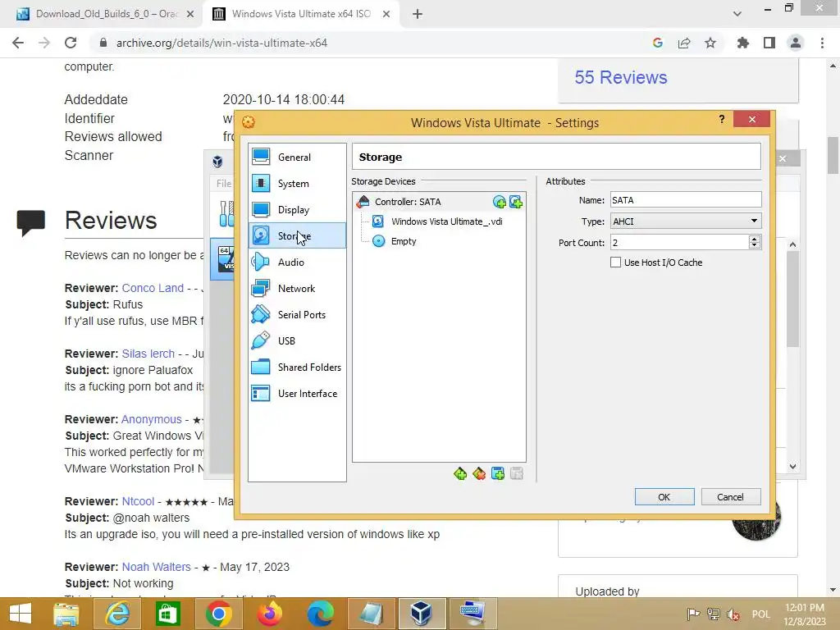
Task: Open reviewer Conco Land profile
Action: pyautogui.click(x=153, y=288)
